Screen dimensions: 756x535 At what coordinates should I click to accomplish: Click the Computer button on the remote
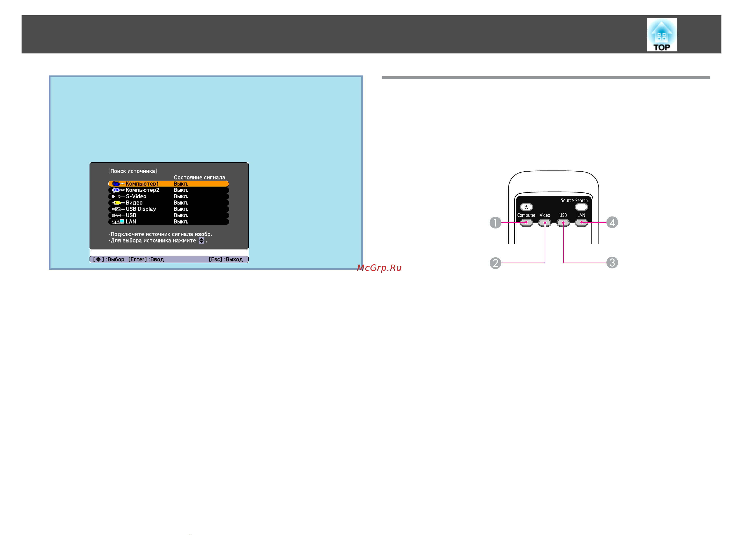(526, 223)
